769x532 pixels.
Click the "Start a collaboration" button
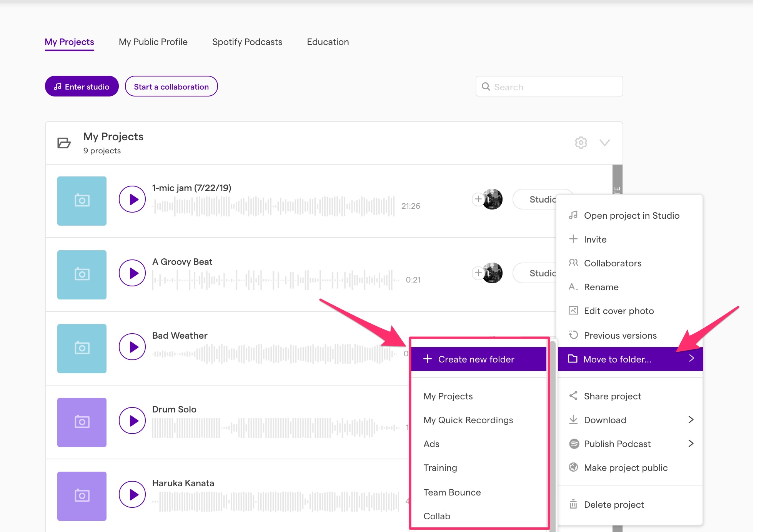click(171, 86)
